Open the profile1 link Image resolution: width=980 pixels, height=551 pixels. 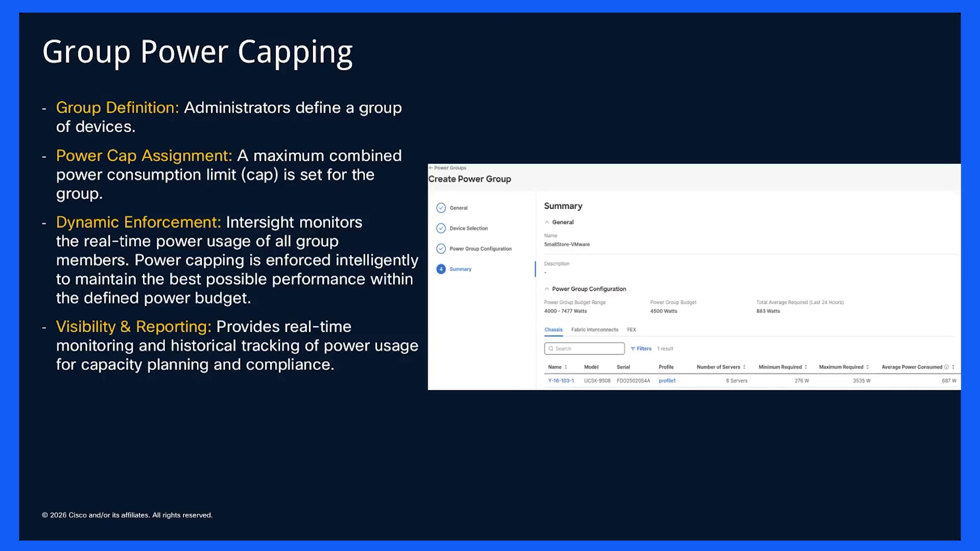point(667,381)
